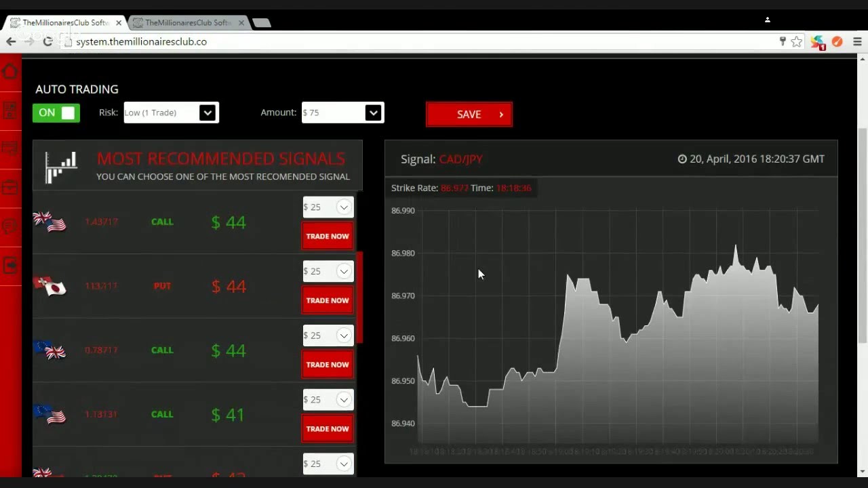Click the 86.990 chart axis label
868x488 pixels.
[403, 211]
